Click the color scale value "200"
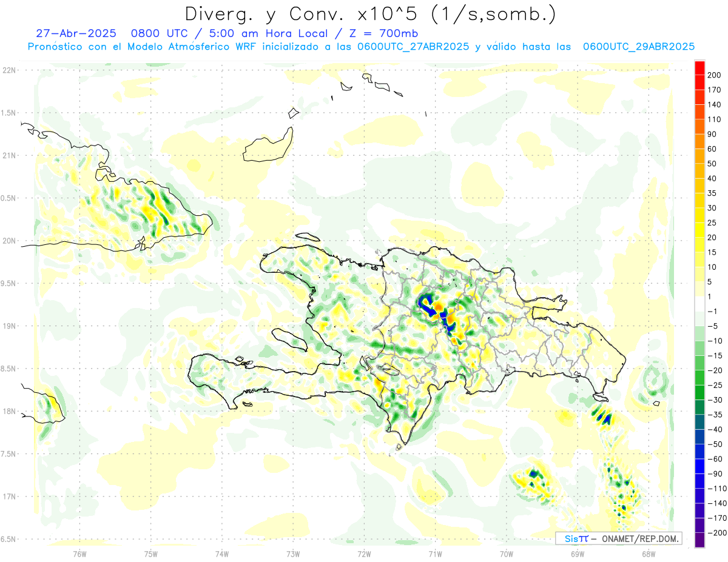The height and width of the screenshot is (562, 728). tap(715, 76)
